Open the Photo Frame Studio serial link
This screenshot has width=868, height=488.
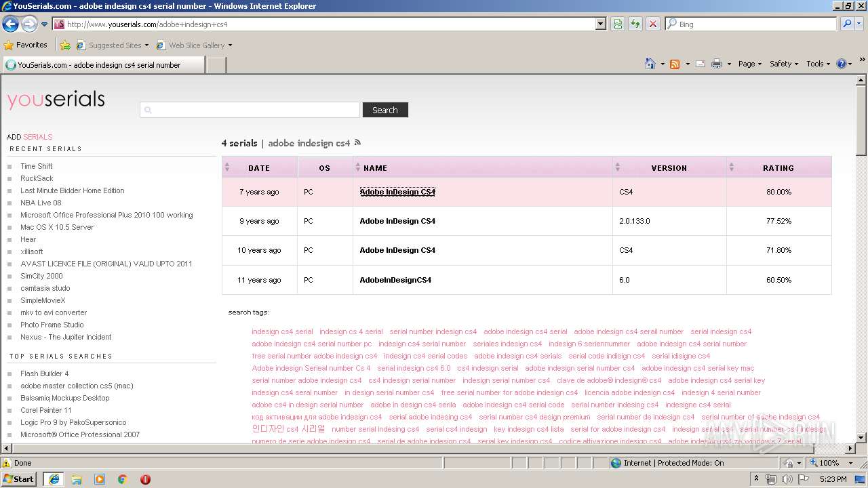pos(52,325)
